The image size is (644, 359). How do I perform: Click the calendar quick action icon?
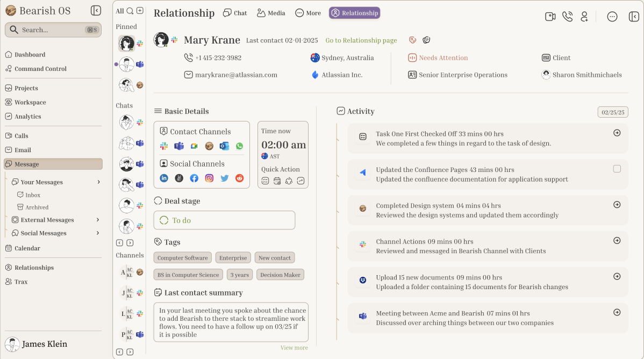point(277,181)
